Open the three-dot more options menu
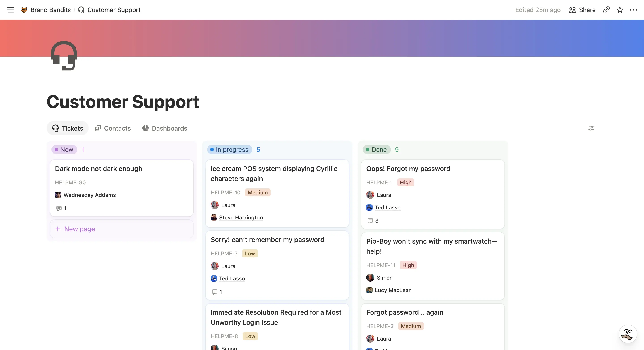Image resolution: width=644 pixels, height=350 pixels. (633, 10)
